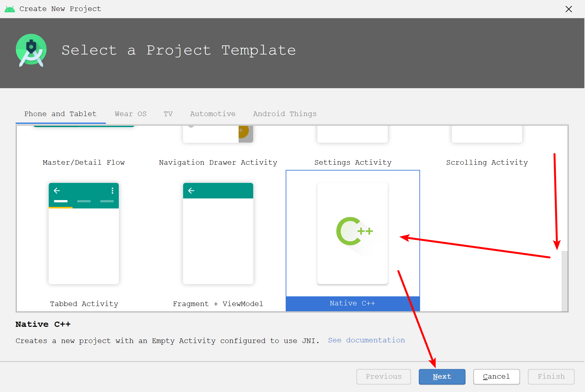This screenshot has height=392, width=585.
Task: Click the Previous button
Action: pyautogui.click(x=383, y=377)
